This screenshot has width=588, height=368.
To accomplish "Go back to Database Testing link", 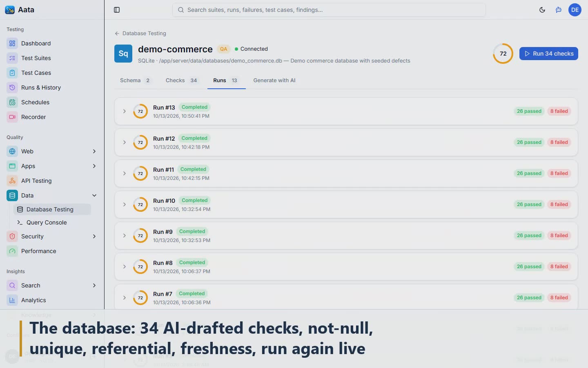I will click(x=140, y=34).
